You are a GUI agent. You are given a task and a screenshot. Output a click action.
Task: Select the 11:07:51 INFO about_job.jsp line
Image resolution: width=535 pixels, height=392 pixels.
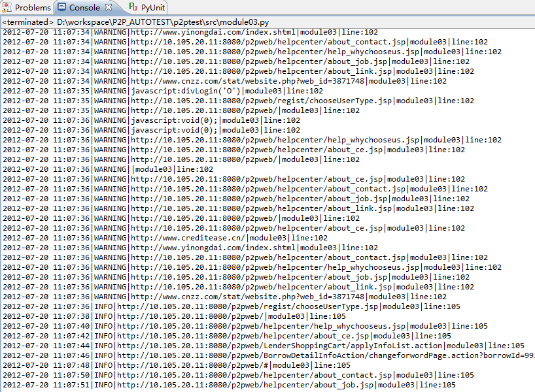pyautogui.click(x=230, y=385)
